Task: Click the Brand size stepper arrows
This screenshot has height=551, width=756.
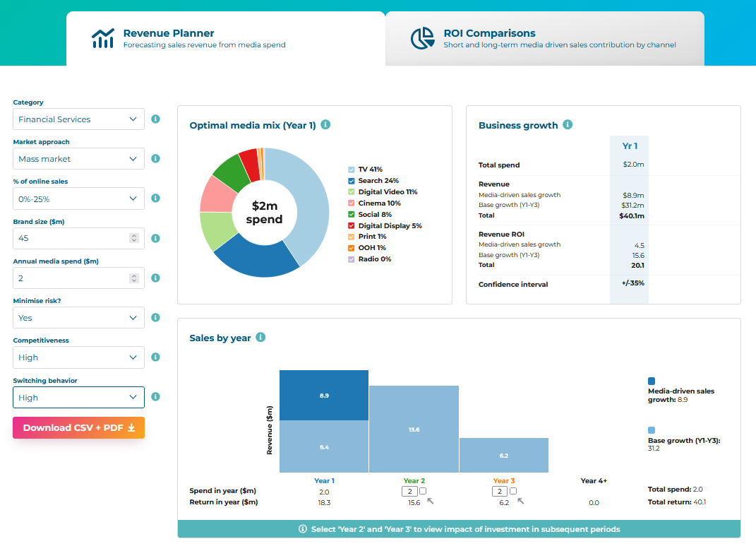Action: (134, 238)
